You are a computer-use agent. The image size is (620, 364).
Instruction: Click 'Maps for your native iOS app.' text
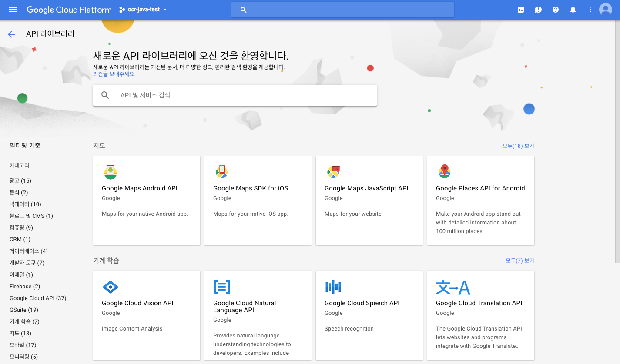pos(251,214)
